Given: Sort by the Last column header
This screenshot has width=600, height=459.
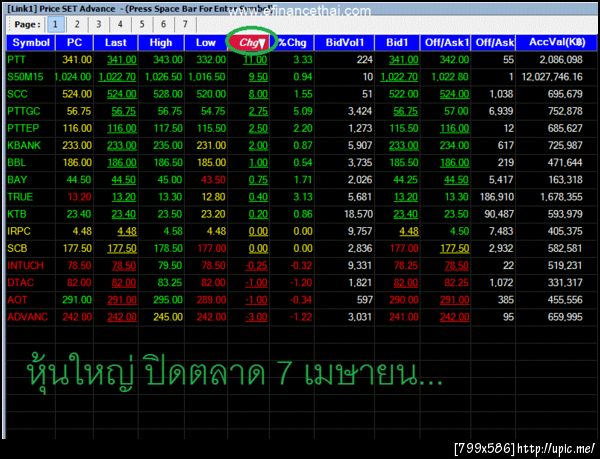Looking at the screenshot, I should pyautogui.click(x=116, y=42).
